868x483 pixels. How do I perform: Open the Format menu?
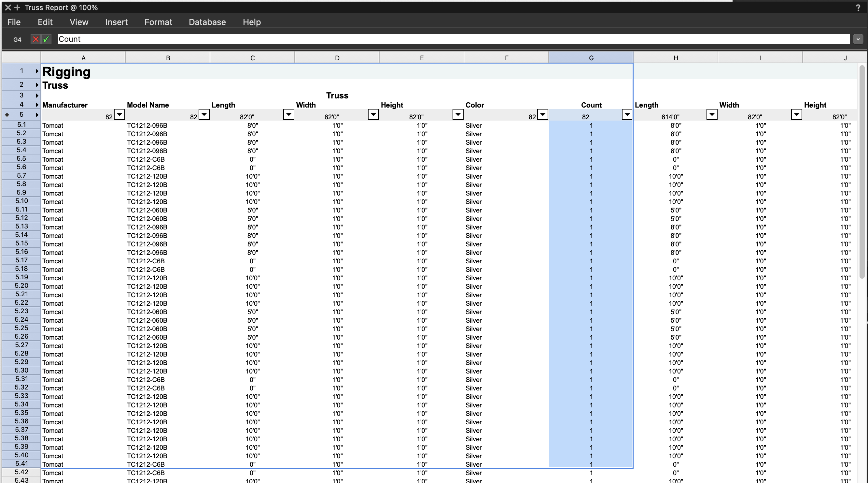point(158,22)
